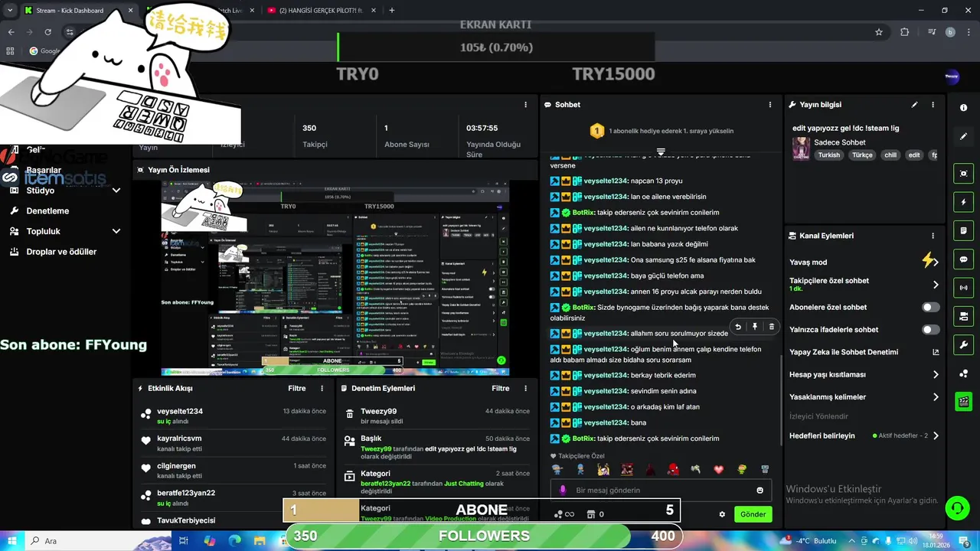The image size is (980, 551).
Task: Click the chat bubble icon in right toolbar
Action: 963,259
